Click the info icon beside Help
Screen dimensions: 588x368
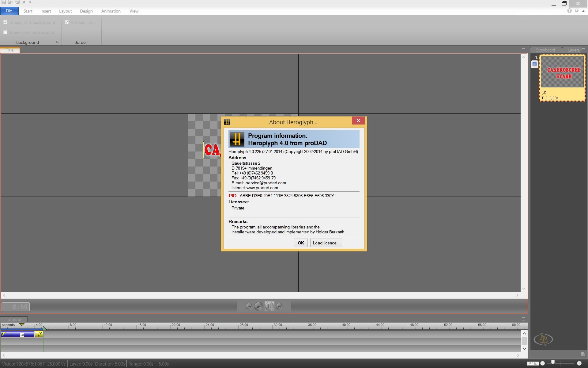click(x=577, y=11)
